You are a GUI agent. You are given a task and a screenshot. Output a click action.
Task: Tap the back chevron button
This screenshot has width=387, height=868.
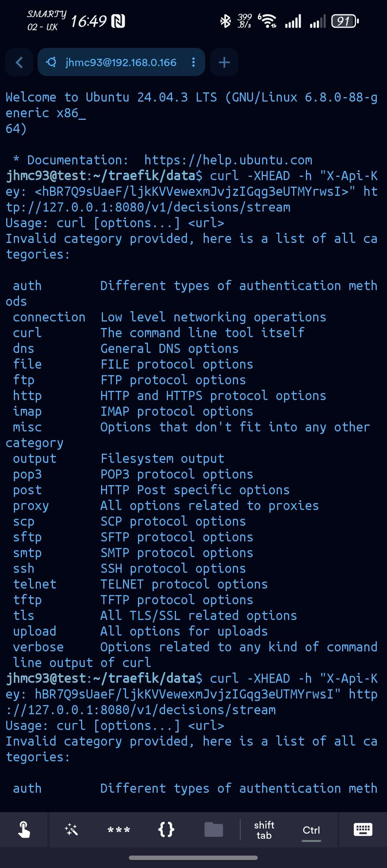19,62
